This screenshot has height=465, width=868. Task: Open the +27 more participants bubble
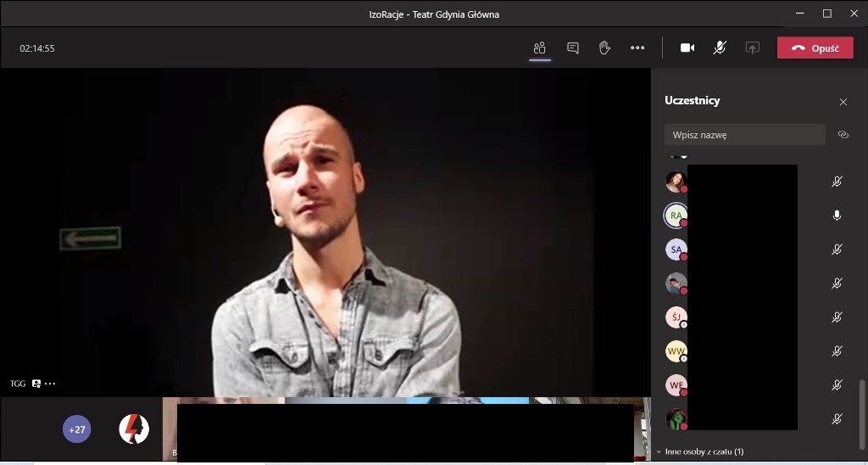coord(77,429)
